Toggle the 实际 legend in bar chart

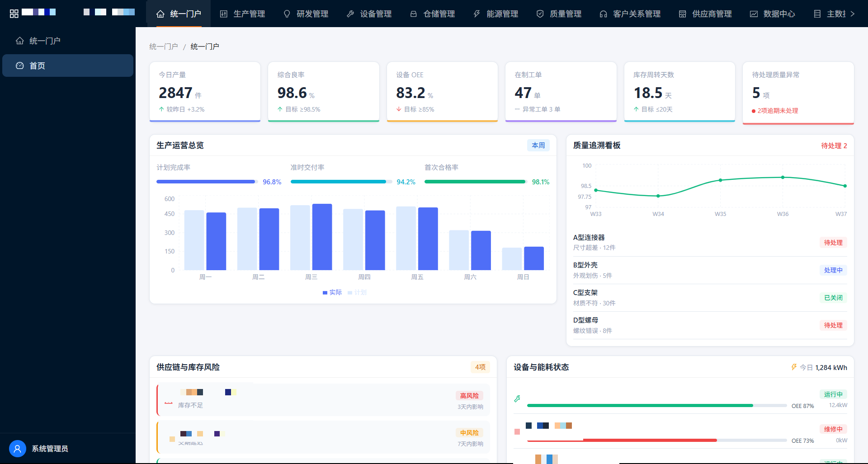tap(332, 292)
